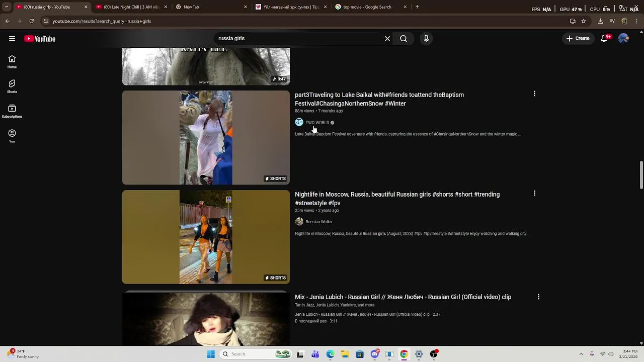The width and height of the screenshot is (644, 362).
Task: View site information icon in address bar
Action: coord(46,21)
